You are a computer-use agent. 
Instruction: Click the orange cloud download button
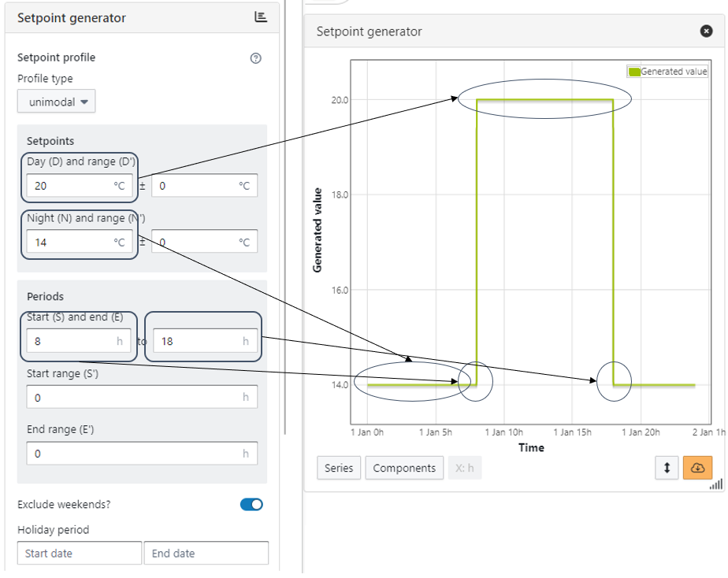(x=697, y=468)
